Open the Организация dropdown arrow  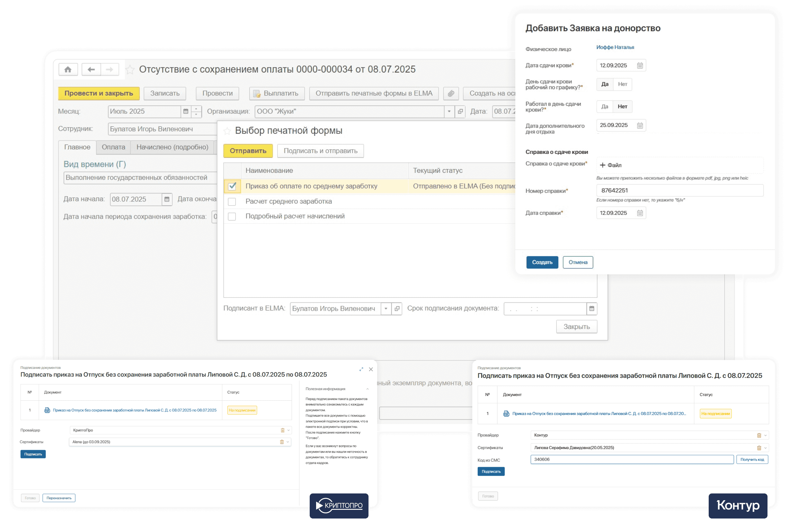[x=449, y=111]
